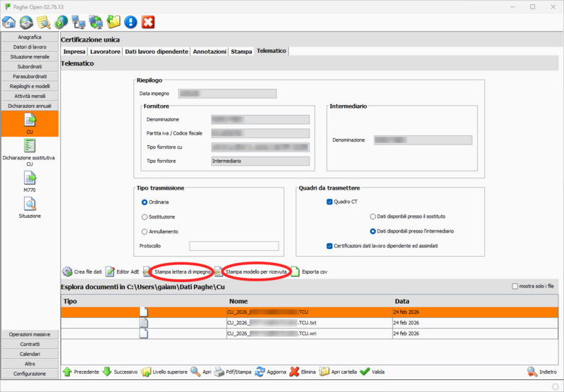This screenshot has height=392, width=564.
Task: Click into the Protocollo input field
Action: click(x=233, y=246)
